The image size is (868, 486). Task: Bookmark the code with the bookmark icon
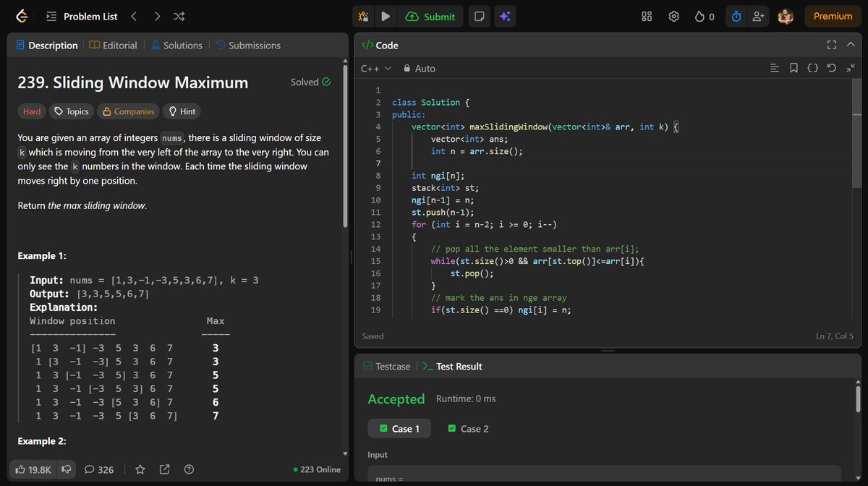click(x=793, y=67)
